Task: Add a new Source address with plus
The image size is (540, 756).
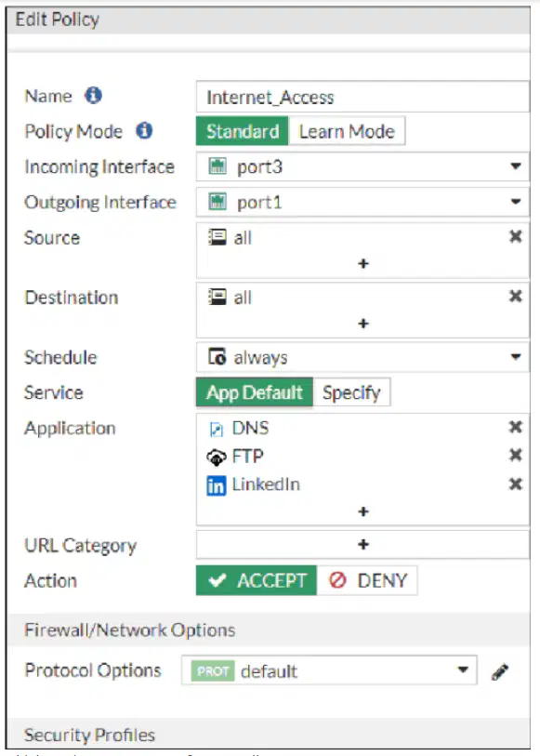Action: 363,263
